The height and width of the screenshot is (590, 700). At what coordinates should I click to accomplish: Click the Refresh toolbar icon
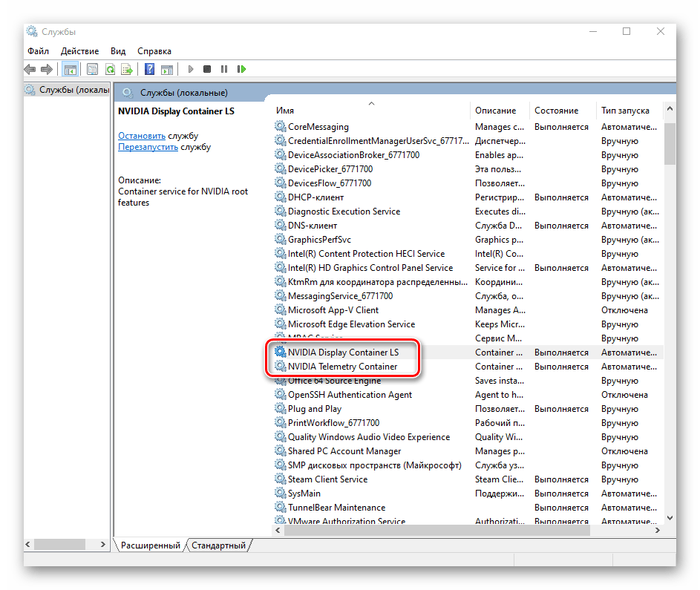pyautogui.click(x=110, y=69)
